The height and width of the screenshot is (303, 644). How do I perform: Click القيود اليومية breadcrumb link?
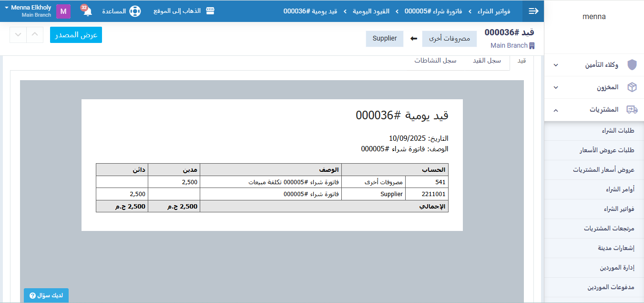pyautogui.click(x=371, y=11)
